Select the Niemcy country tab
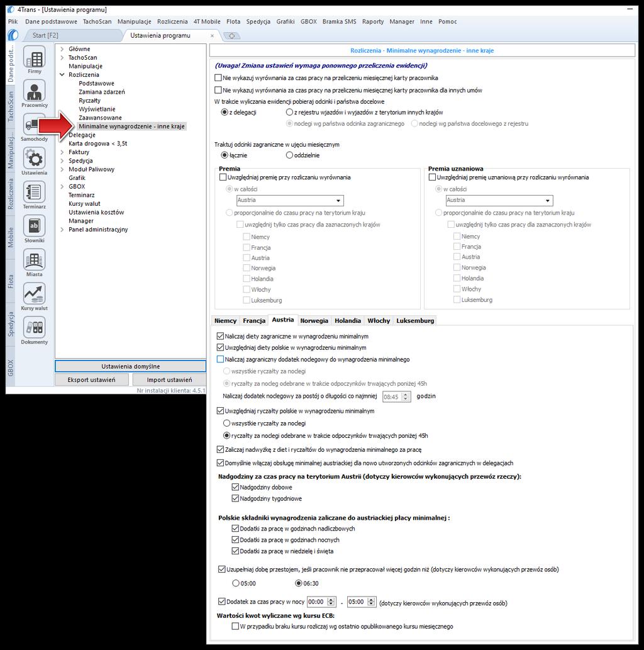Image resolution: width=644 pixels, height=650 pixels. [x=225, y=320]
